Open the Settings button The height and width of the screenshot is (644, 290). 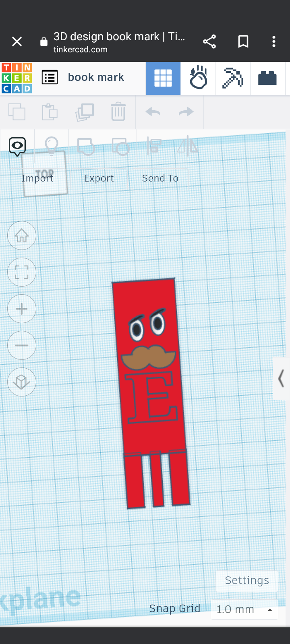click(x=247, y=580)
